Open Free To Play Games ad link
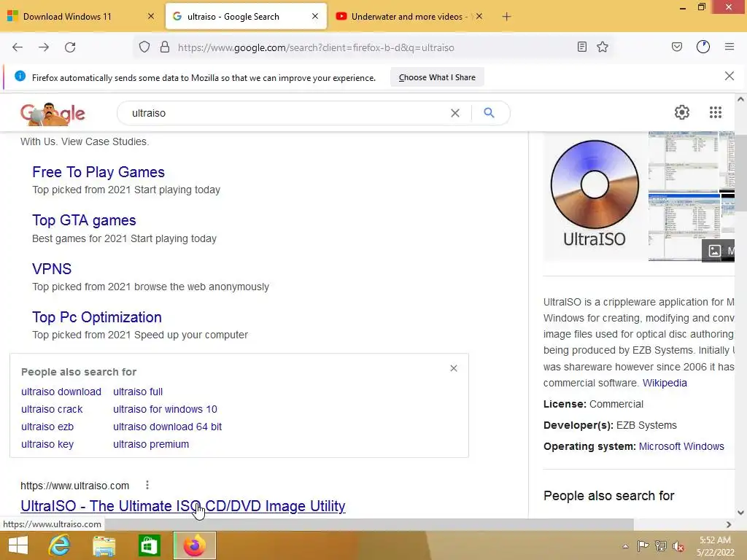Screen dimensions: 747x560 [x=98, y=172]
